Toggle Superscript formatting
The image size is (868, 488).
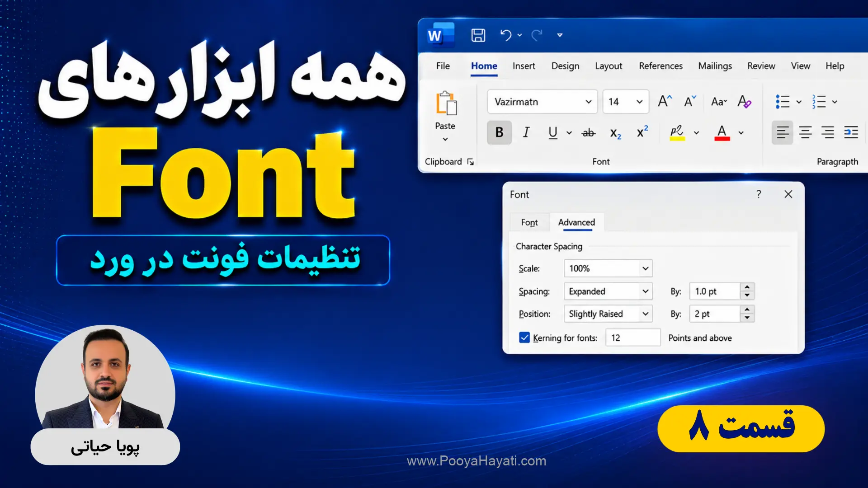(x=642, y=131)
